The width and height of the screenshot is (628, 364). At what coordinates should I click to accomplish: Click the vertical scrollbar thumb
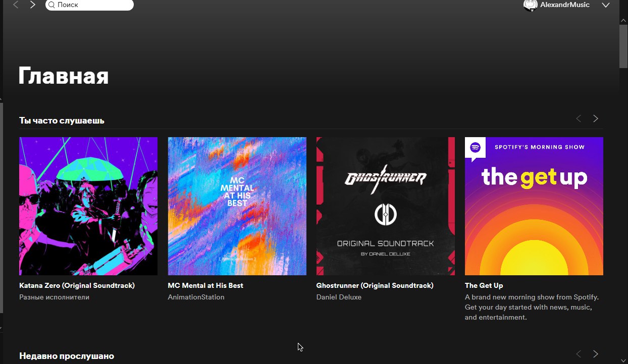click(x=623, y=45)
